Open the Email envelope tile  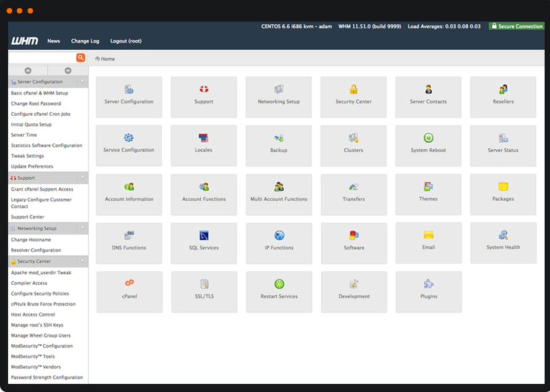[x=429, y=243]
